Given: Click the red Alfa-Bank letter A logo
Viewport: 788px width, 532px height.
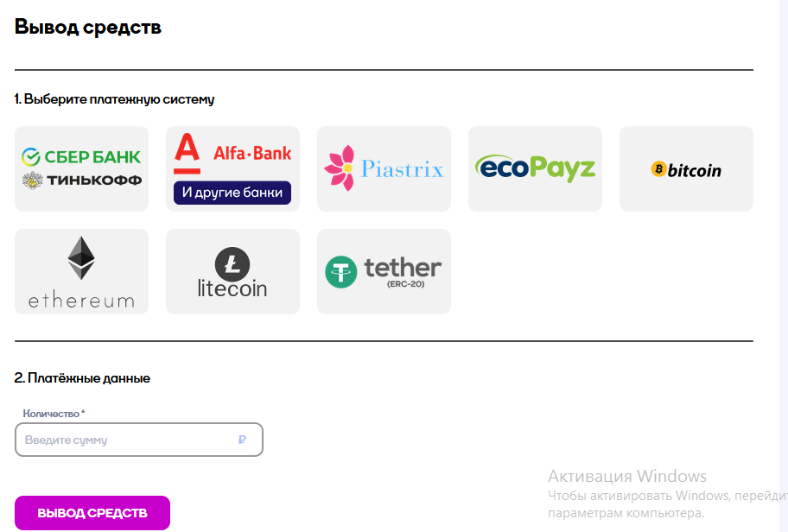Looking at the screenshot, I should [187, 153].
